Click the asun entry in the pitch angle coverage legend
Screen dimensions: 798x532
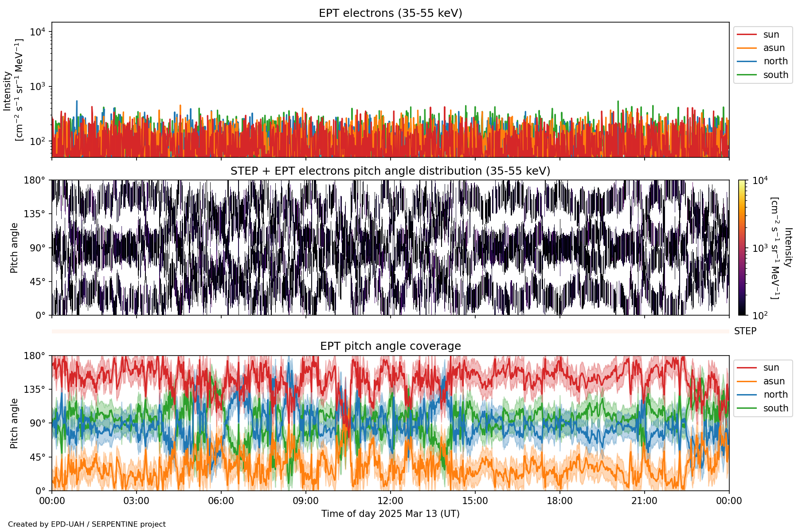pyautogui.click(x=774, y=381)
